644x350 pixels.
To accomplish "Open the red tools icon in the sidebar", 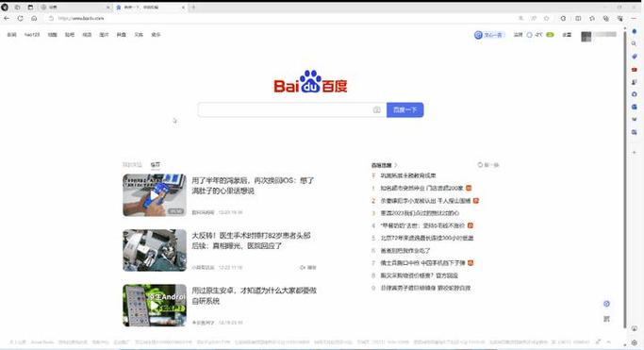I will click(635, 69).
